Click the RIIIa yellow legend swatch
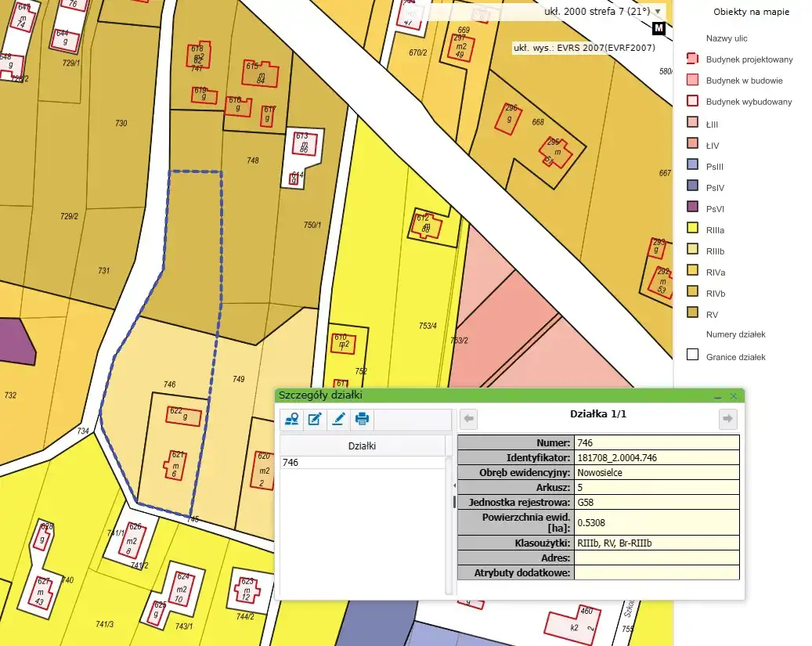Viewport: 812px width, 646px height. pos(692,229)
